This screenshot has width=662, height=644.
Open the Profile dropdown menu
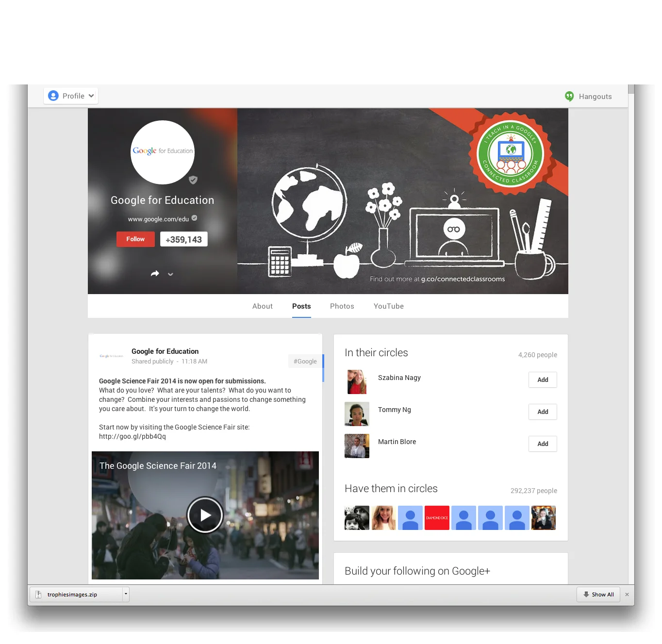tap(71, 96)
